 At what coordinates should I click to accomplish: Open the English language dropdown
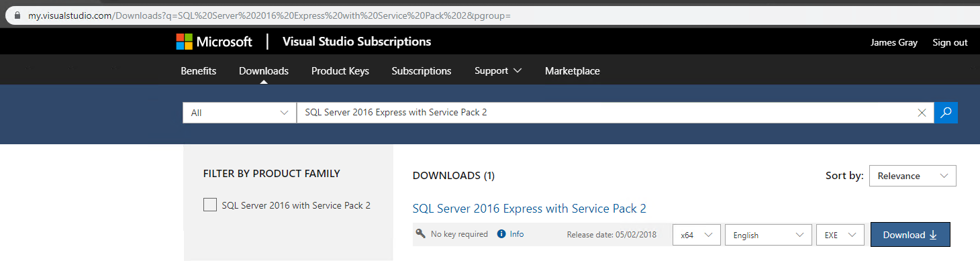point(769,235)
